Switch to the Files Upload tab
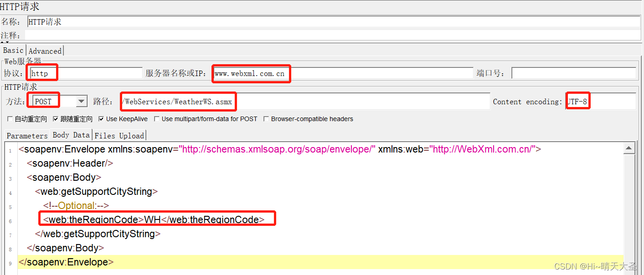Screen dimensions: 644x275 (x=119, y=135)
